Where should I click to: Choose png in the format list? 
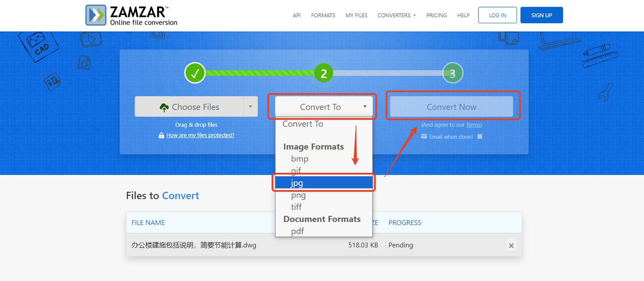pos(324,195)
